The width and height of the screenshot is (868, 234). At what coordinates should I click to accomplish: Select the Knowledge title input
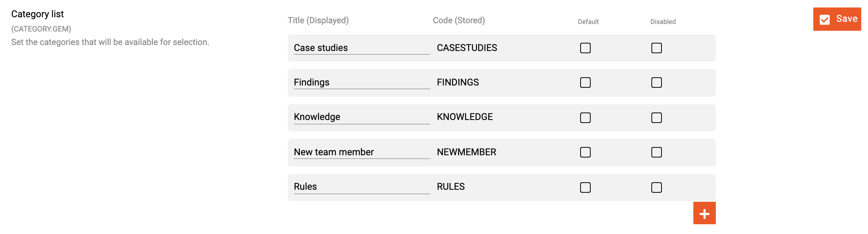(x=362, y=117)
